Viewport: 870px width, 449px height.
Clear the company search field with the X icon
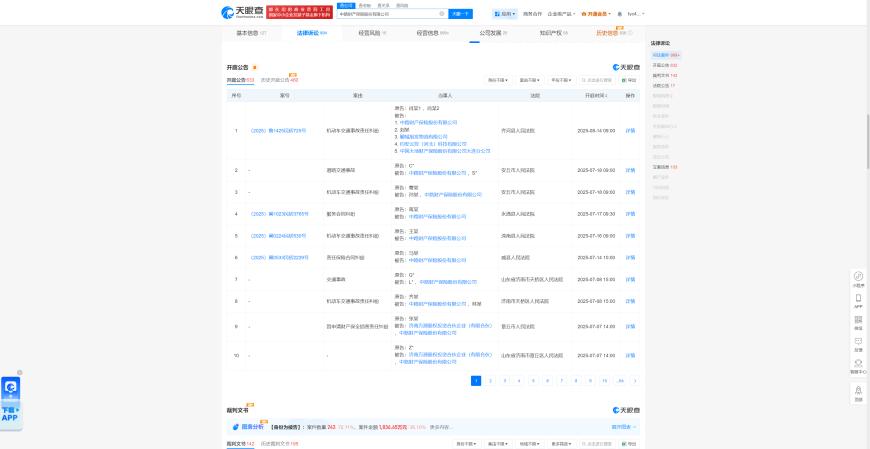[442, 14]
